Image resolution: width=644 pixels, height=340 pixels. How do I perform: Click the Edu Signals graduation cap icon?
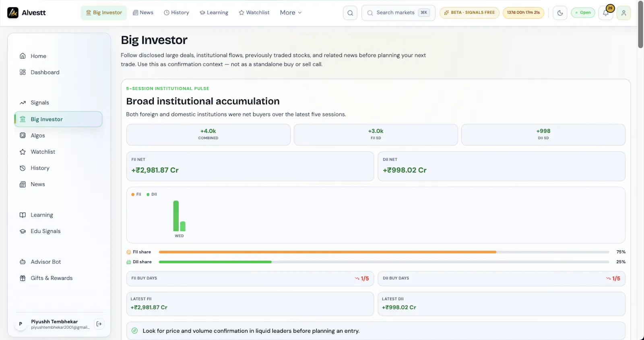[x=23, y=231]
